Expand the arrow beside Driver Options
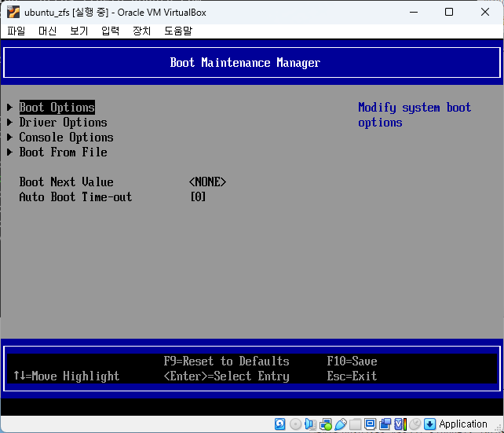 (10, 123)
